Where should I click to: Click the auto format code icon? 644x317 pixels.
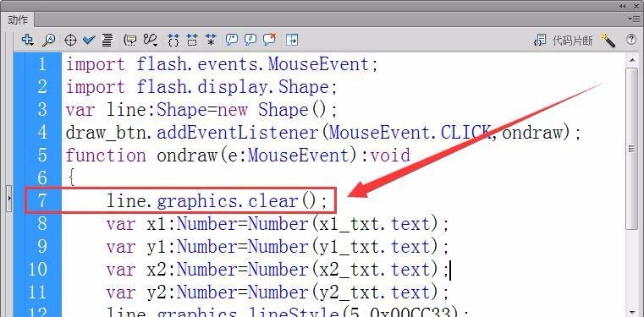[x=107, y=41]
